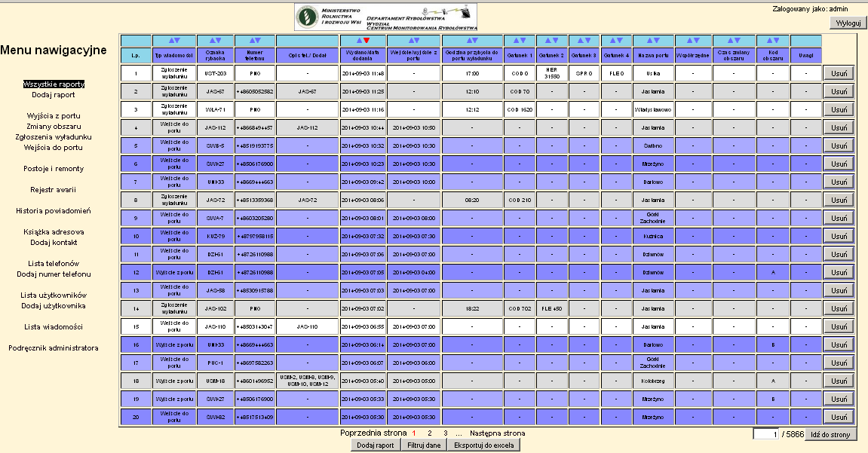Sort descending by Wejście/wyjście z portu

pos(417,41)
